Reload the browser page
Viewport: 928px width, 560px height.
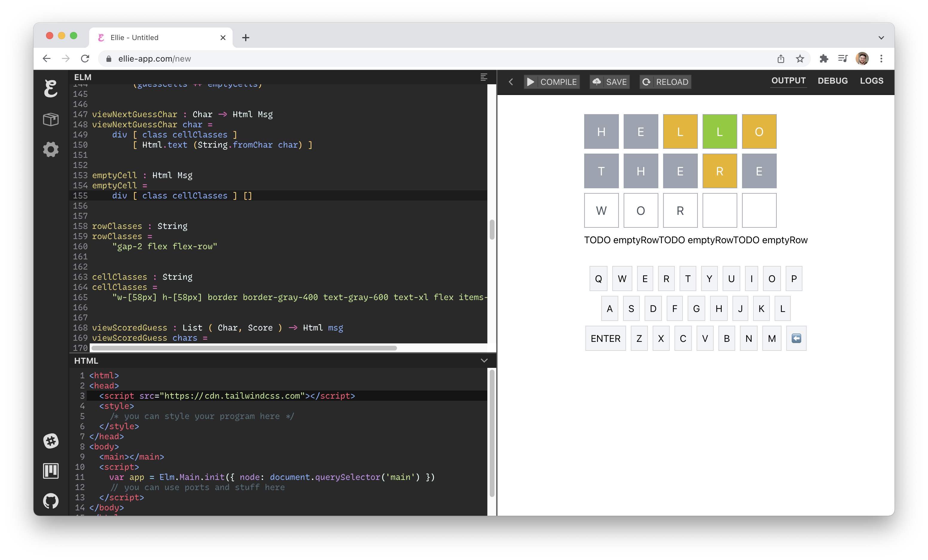[x=85, y=58]
